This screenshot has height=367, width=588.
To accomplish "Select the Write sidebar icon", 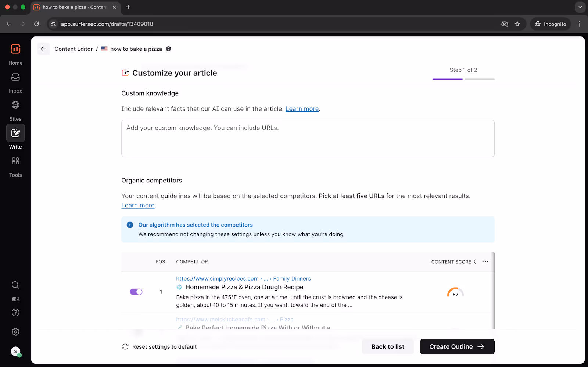I will click(x=15, y=133).
